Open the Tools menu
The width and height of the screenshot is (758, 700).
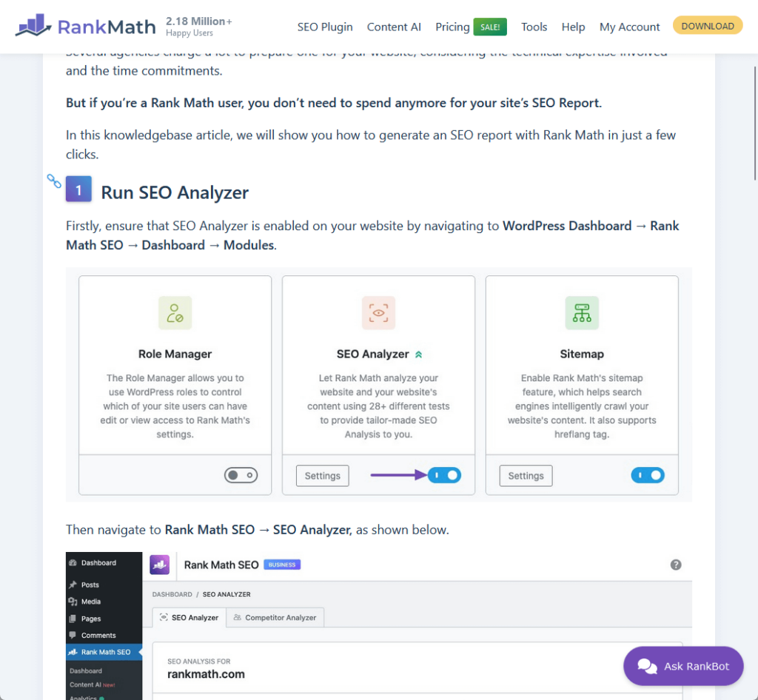coord(534,27)
